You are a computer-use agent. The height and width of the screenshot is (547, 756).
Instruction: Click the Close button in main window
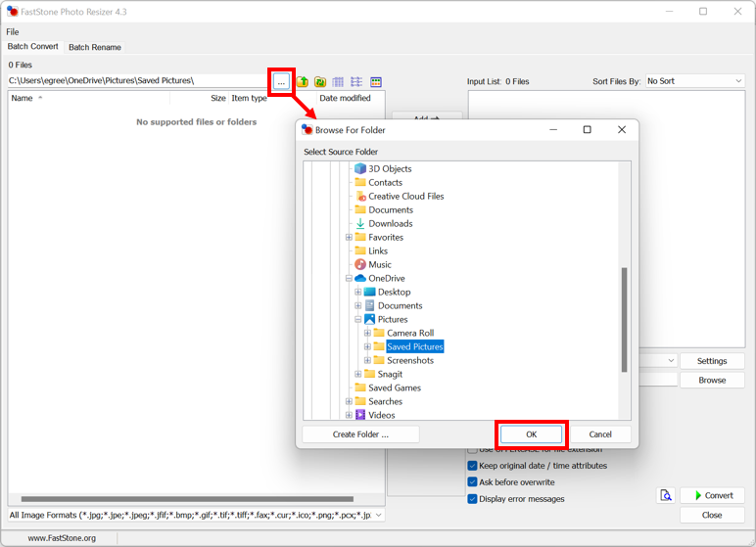pyautogui.click(x=712, y=515)
